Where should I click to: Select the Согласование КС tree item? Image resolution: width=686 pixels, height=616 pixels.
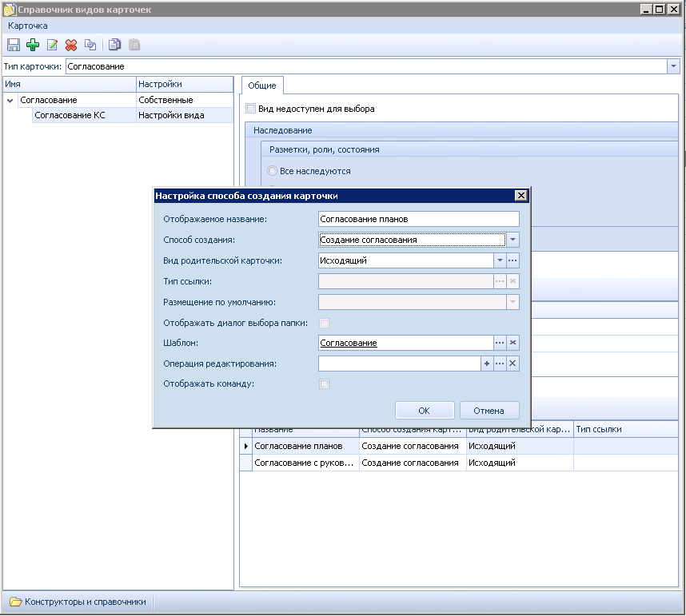(70, 115)
